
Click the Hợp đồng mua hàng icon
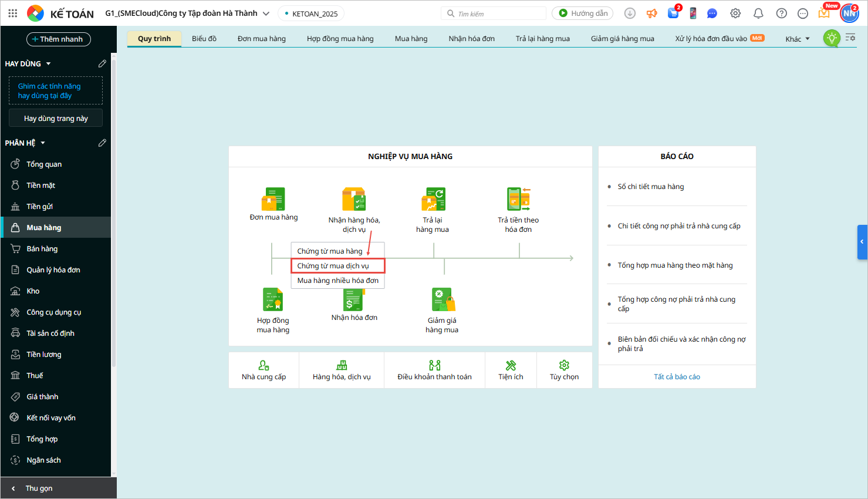[x=273, y=299]
